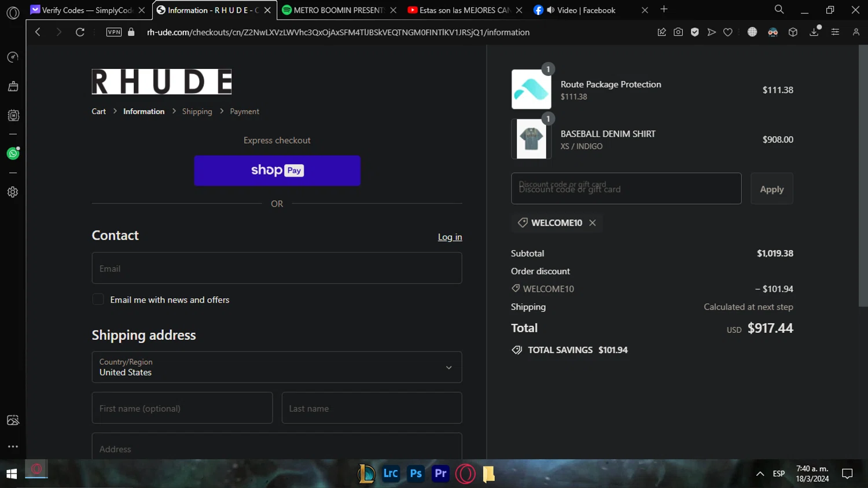The width and height of the screenshot is (868, 488).
Task: Open Easy Setup sliders icon
Action: (x=835, y=32)
